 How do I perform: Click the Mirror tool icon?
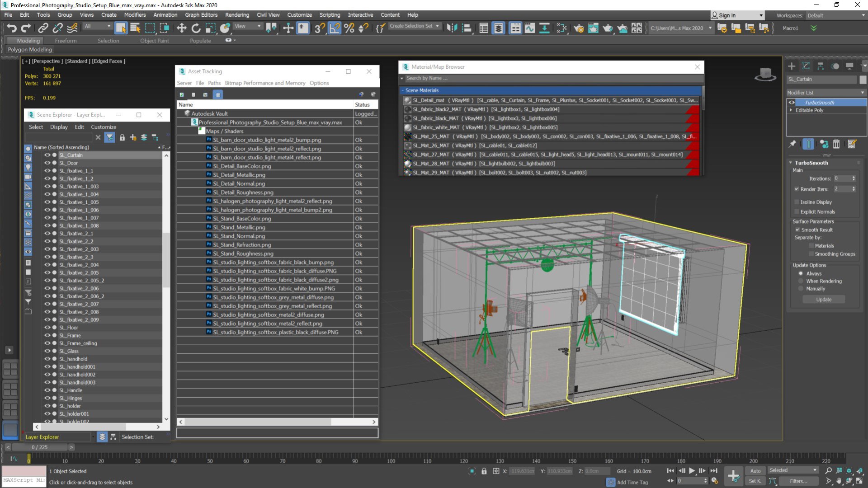[452, 28]
